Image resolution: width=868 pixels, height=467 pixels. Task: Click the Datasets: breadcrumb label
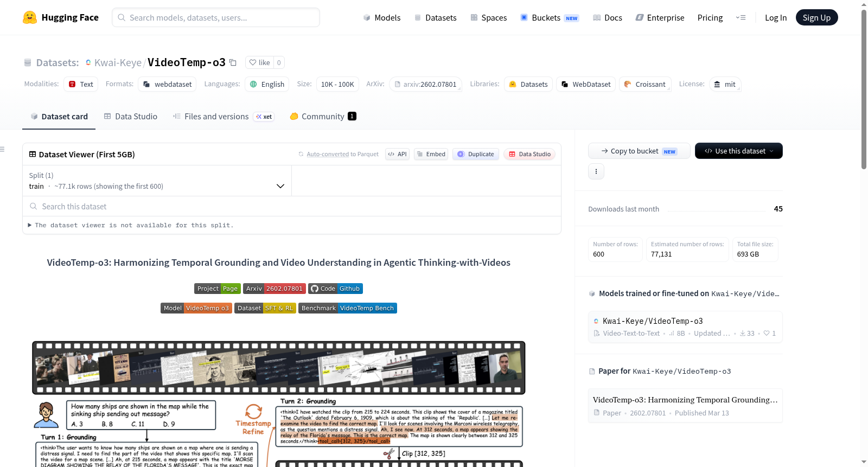[x=58, y=62]
